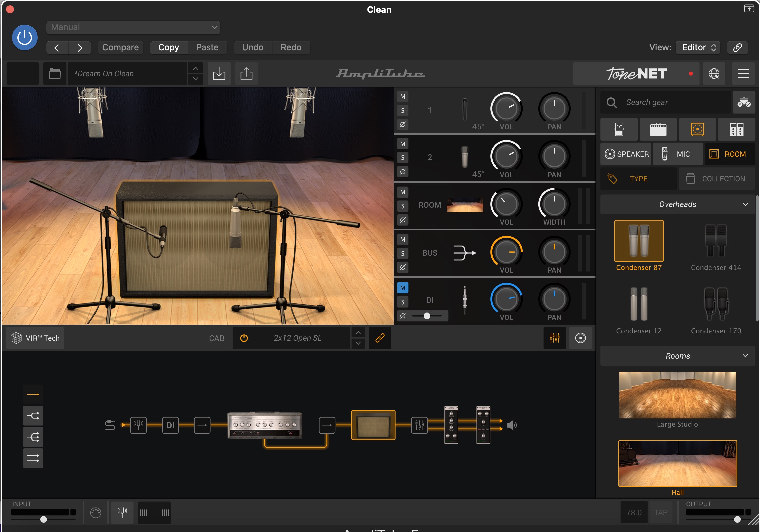The width and height of the screenshot is (760, 532).
Task: Click the Copy button
Action: coord(169,47)
